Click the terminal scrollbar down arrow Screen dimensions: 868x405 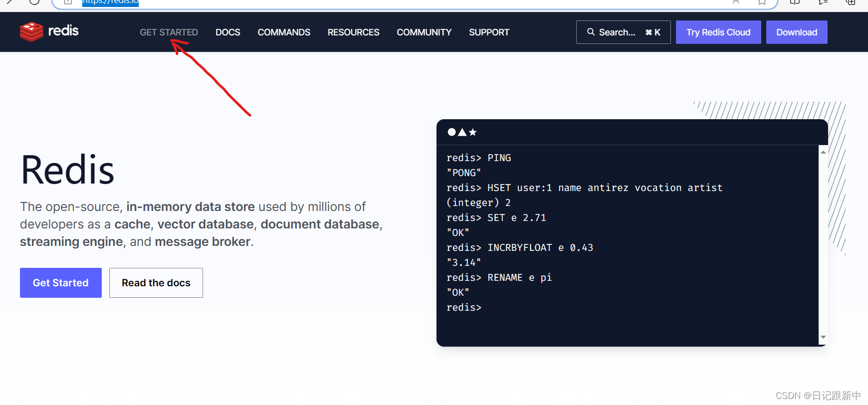pyautogui.click(x=823, y=337)
